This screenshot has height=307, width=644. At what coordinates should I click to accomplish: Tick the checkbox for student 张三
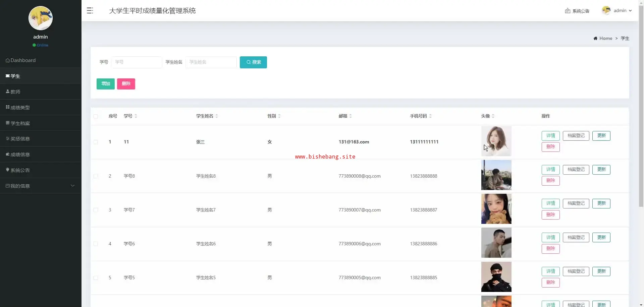coord(96,142)
